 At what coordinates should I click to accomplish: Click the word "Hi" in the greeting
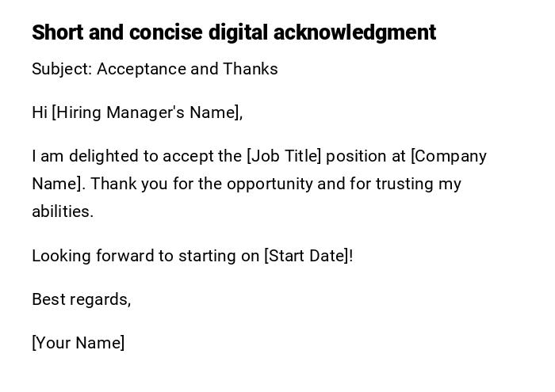coord(40,112)
